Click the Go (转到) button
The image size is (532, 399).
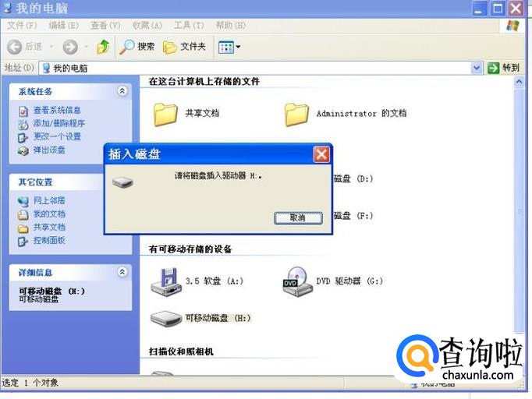point(503,68)
